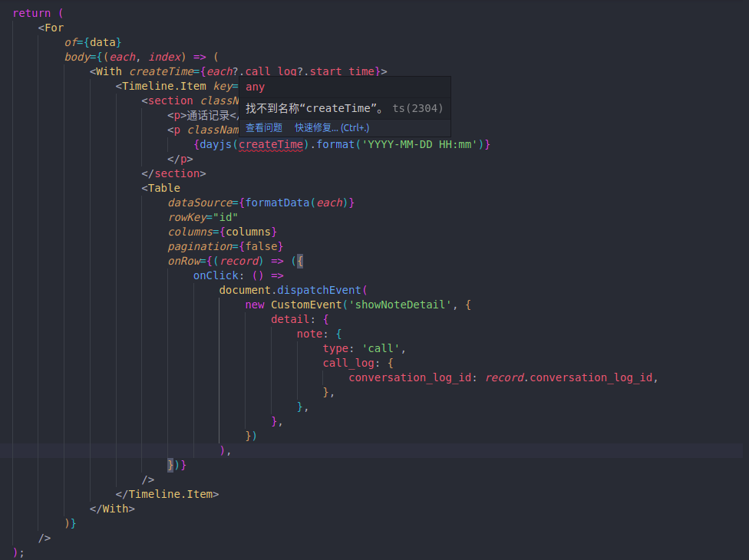Image resolution: width=749 pixels, height=560 pixels.
Task: Click the pagination={false} attribute
Action: coord(226,246)
